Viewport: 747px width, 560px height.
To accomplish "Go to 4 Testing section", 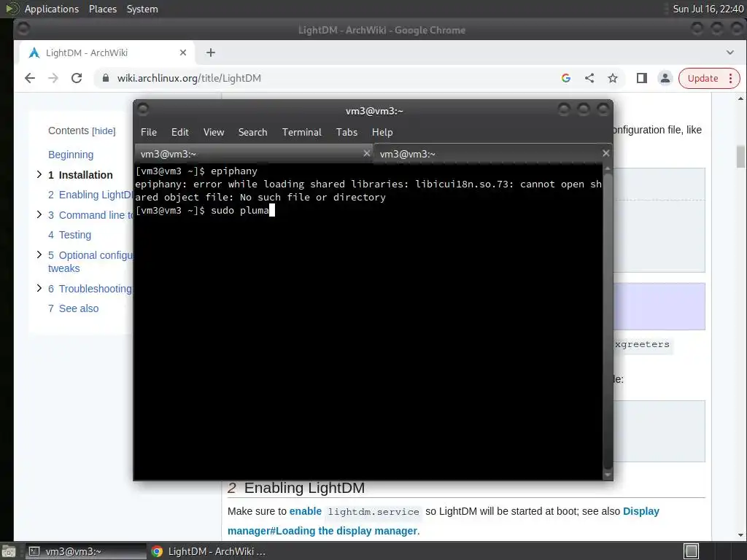I will pos(69,235).
